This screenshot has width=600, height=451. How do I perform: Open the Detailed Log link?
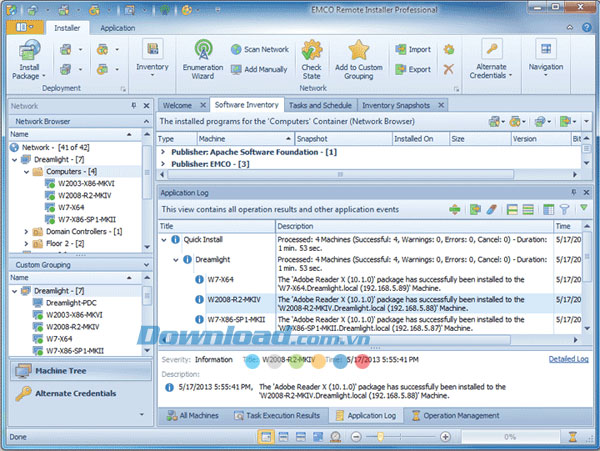[568, 359]
